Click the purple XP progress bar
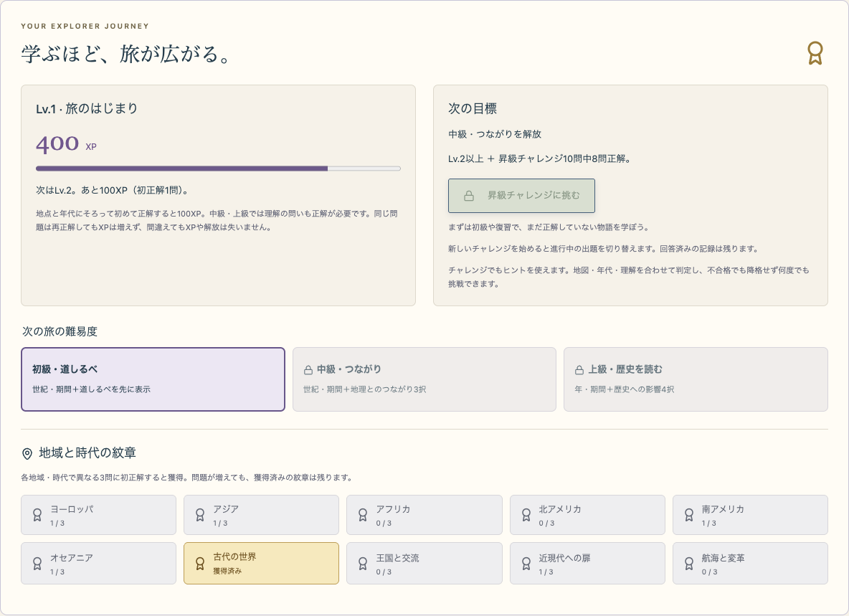The height and width of the screenshot is (616, 849). pyautogui.click(x=218, y=169)
